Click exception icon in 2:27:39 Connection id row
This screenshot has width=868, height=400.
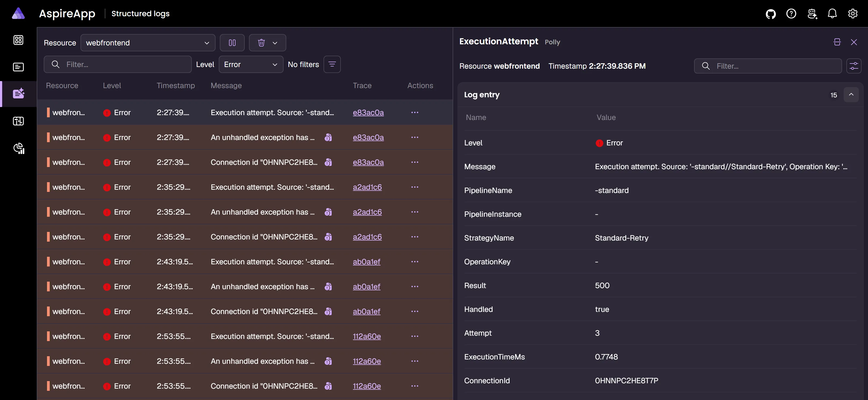[328, 162]
